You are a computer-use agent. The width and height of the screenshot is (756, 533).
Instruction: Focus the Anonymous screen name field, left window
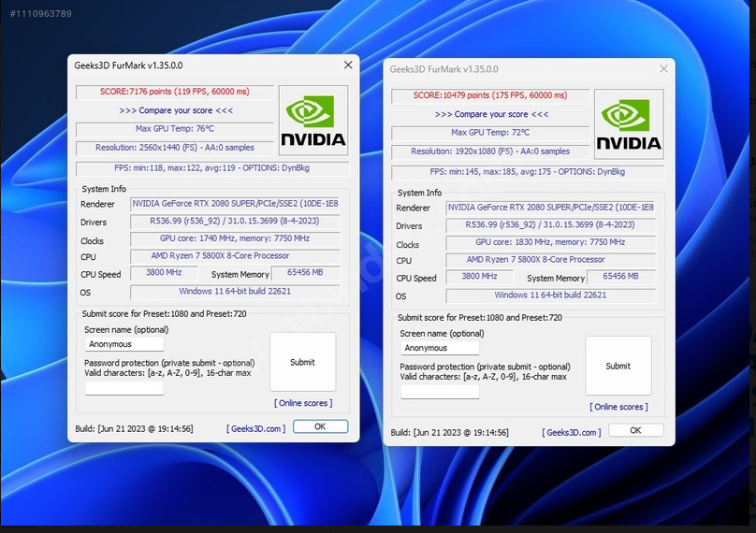(x=124, y=344)
